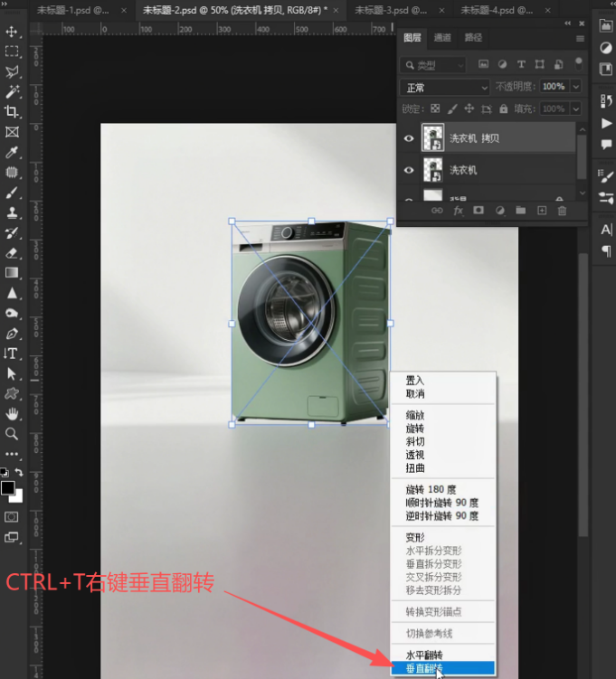Choose 变形 in the context menu

click(x=442, y=537)
